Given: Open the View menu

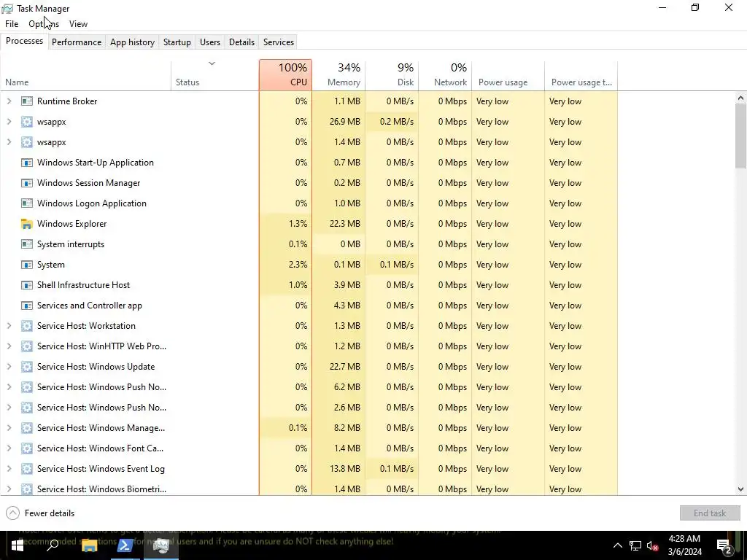Looking at the screenshot, I should pos(78,24).
